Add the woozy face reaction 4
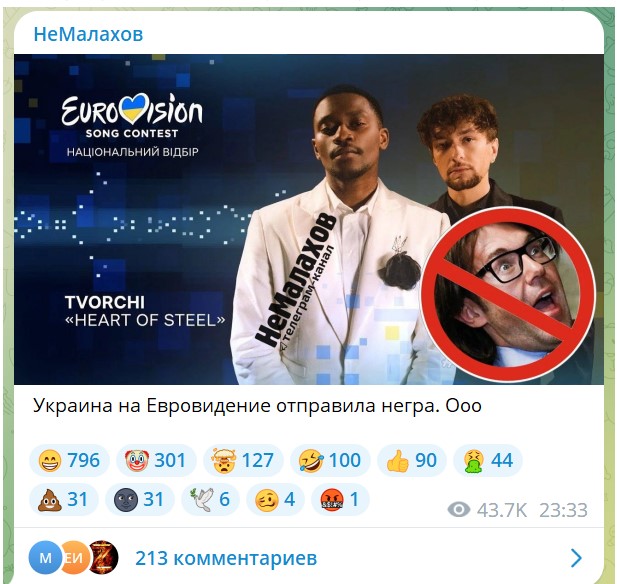Viewport: 617px width, 584px height. click(x=275, y=499)
